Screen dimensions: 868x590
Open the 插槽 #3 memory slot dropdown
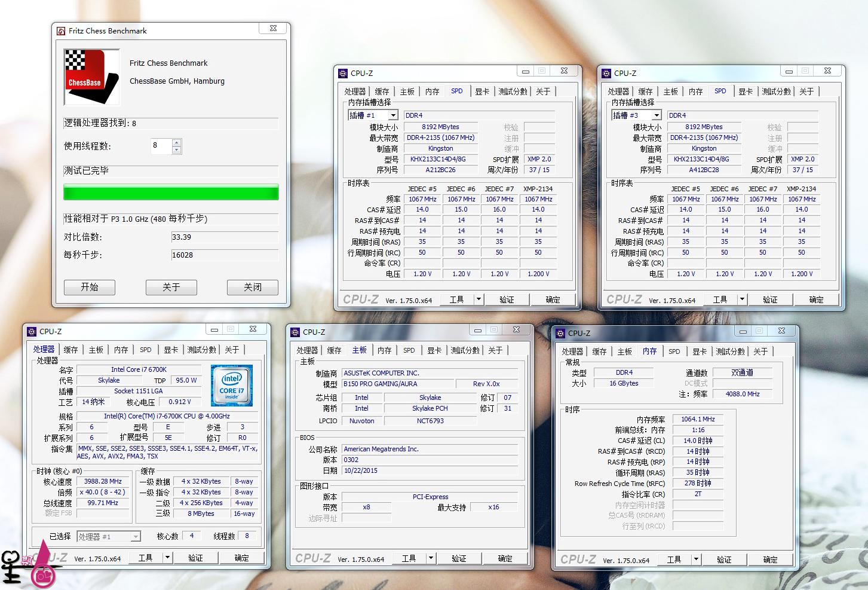657,115
